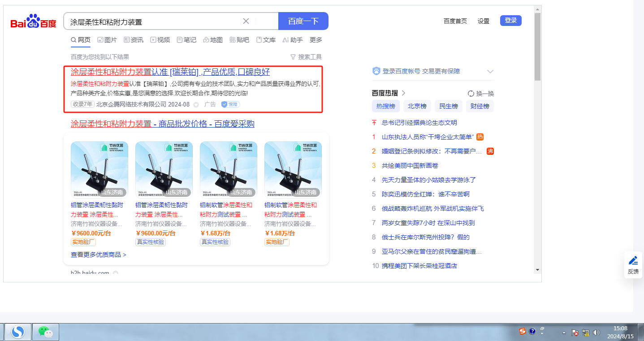644x341 pixels.
Task: Switch to the 财经榜 tab
Action: (x=480, y=106)
